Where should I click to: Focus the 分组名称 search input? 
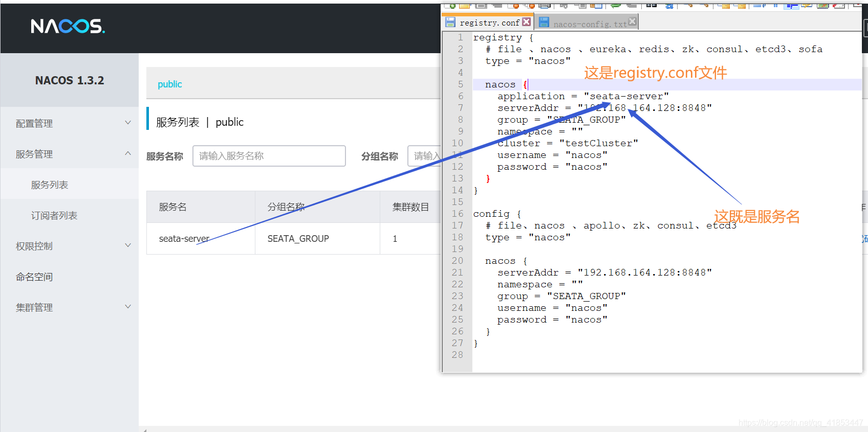click(x=424, y=156)
